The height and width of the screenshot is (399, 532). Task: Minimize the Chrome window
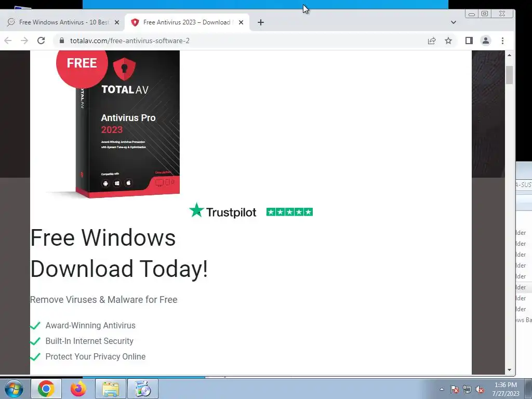(472, 14)
